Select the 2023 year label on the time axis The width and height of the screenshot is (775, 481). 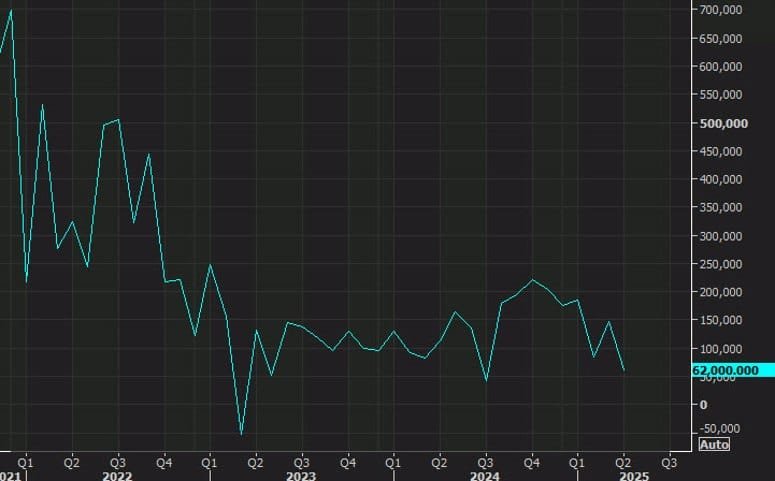[301, 476]
